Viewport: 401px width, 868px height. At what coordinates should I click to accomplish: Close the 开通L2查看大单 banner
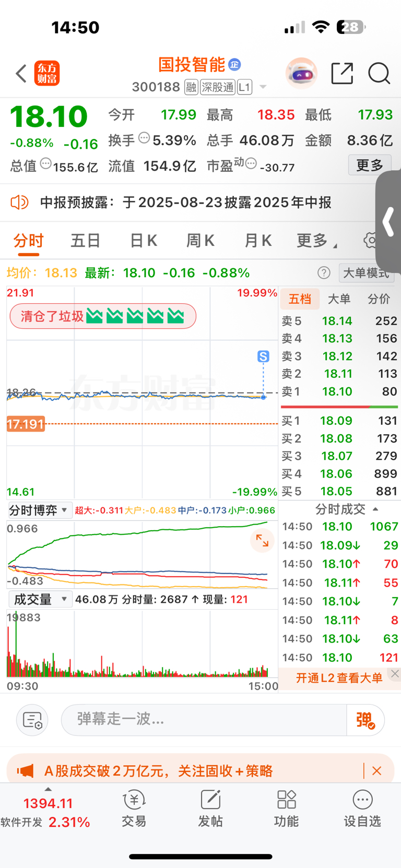coord(395,674)
